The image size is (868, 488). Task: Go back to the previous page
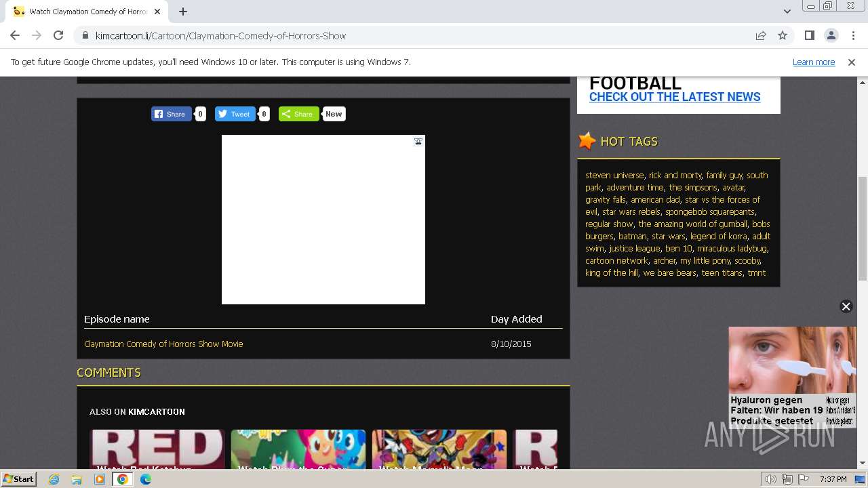pyautogui.click(x=15, y=35)
